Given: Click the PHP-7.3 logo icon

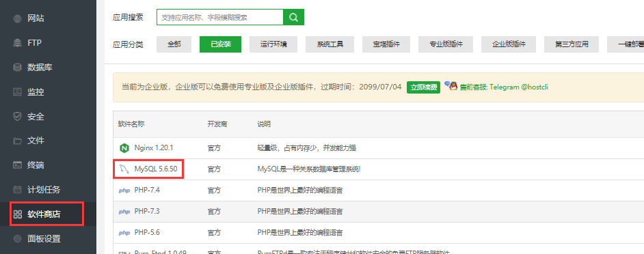Looking at the screenshot, I should point(124,212).
